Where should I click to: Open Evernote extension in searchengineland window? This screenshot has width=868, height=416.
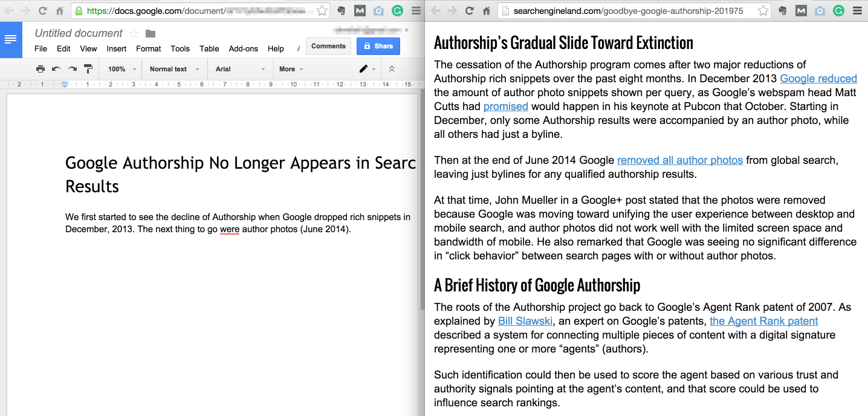(783, 11)
